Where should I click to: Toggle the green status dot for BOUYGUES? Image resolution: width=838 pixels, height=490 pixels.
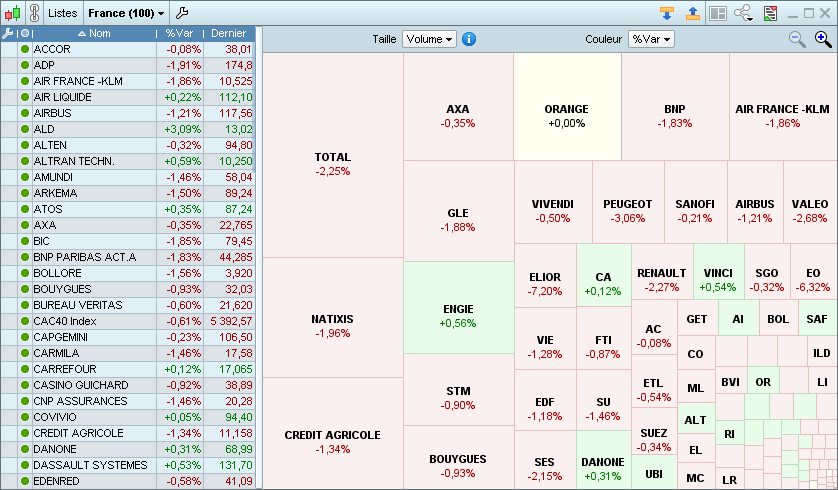tap(25, 289)
